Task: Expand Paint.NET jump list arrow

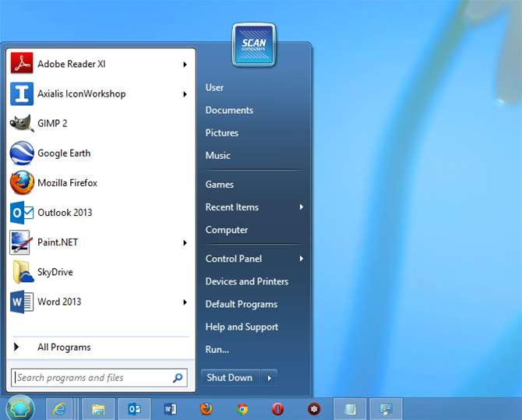Action: [185, 243]
